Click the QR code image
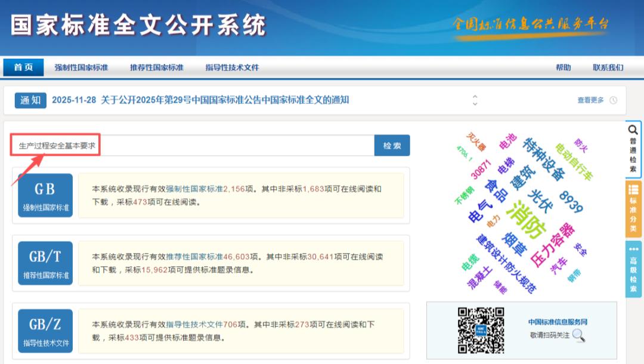Screen dimensions: 644x364 [x=481, y=330]
